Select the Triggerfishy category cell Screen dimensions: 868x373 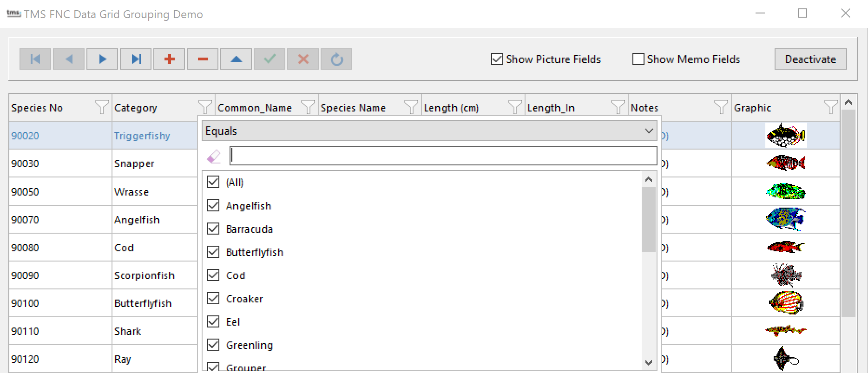pos(155,136)
